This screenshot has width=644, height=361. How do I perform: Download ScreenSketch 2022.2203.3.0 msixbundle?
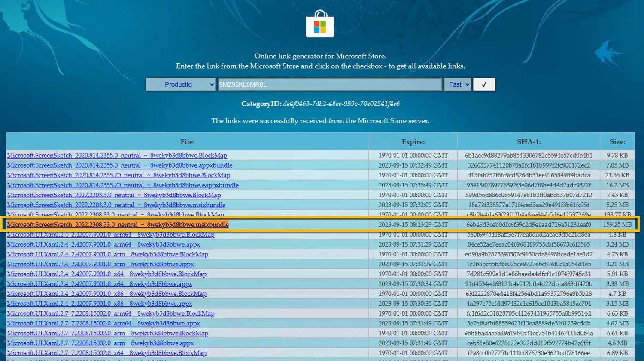point(116,205)
